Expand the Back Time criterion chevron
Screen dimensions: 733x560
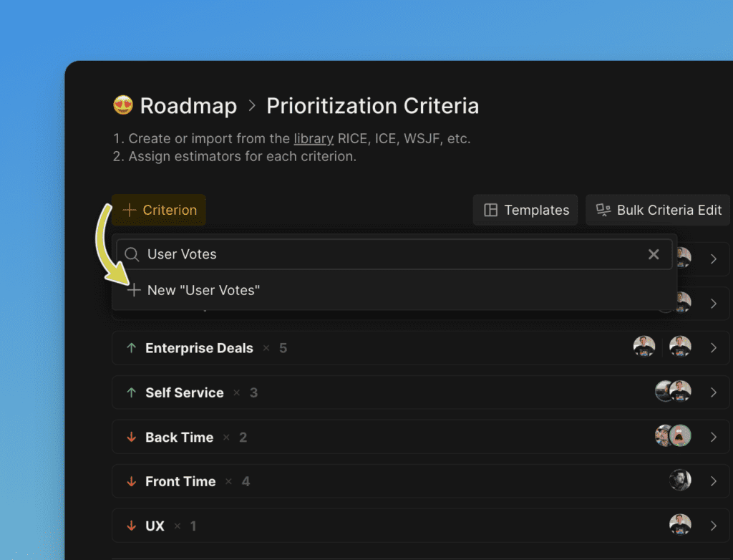pyautogui.click(x=714, y=437)
